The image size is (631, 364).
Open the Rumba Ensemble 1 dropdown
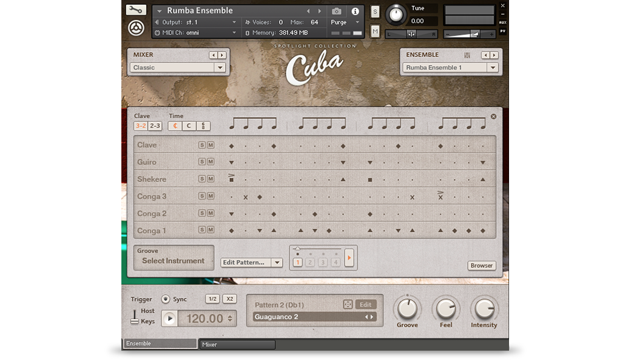click(x=450, y=67)
